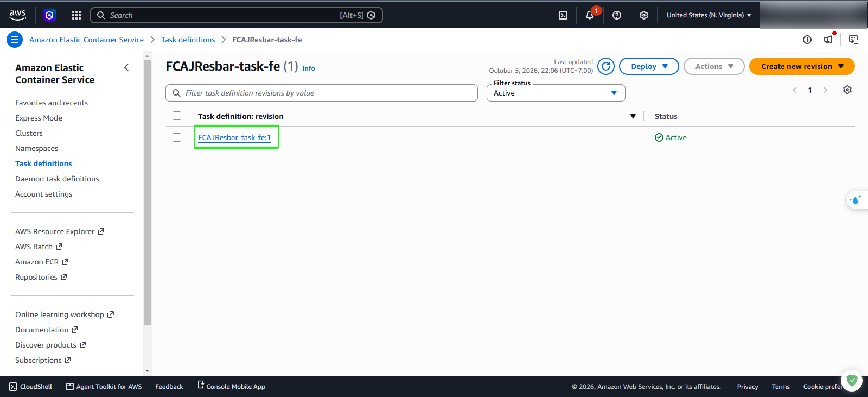Open Account settings in the sidebar

43,194
